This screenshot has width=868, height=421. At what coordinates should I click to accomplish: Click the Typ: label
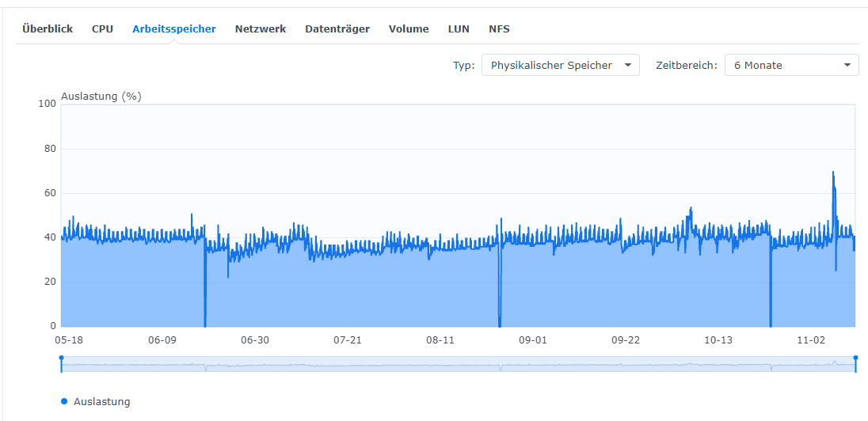pyautogui.click(x=464, y=65)
